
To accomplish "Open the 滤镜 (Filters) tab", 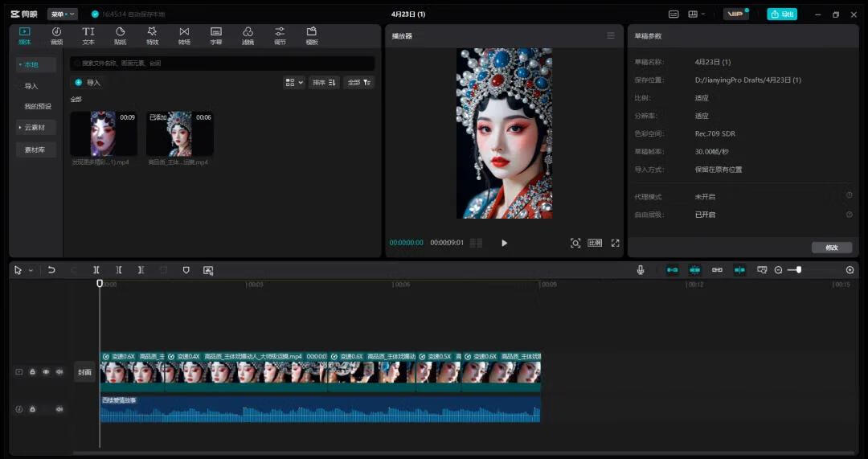I will tap(248, 36).
